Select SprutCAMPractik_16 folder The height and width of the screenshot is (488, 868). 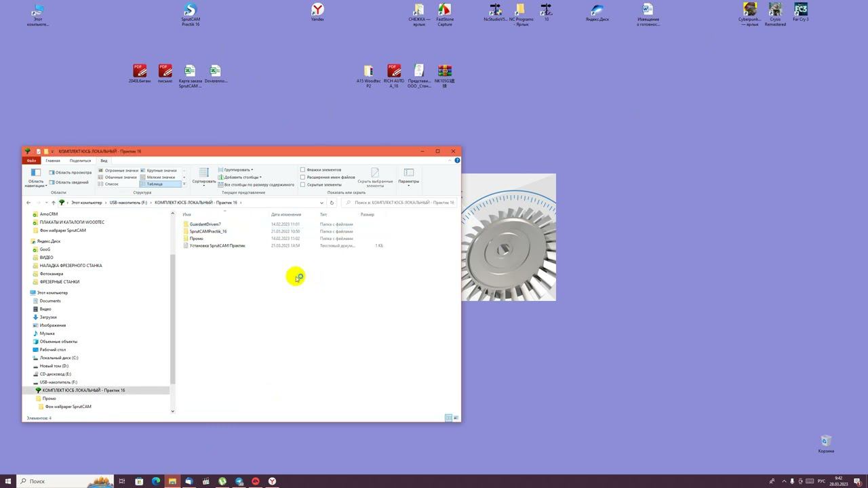(208, 231)
